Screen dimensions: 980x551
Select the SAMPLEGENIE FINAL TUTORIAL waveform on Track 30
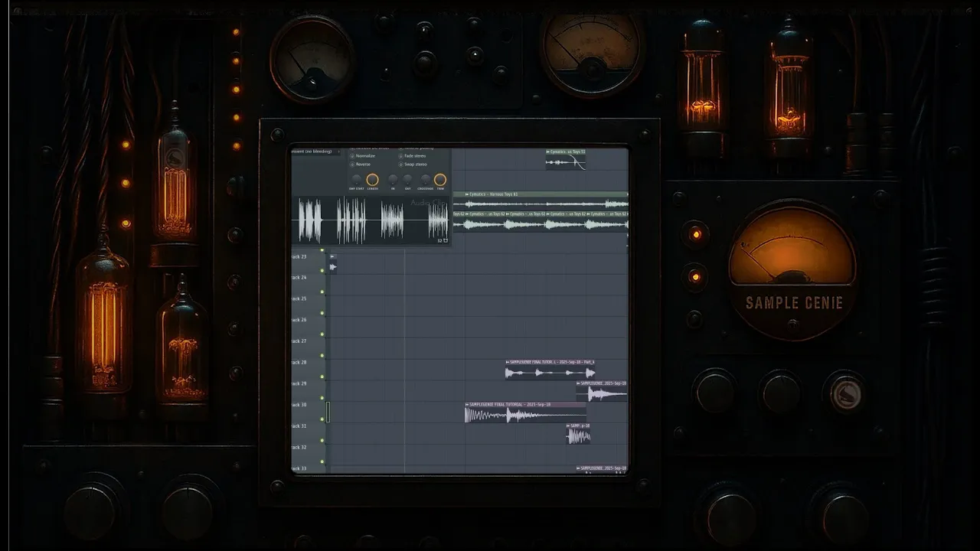524,415
